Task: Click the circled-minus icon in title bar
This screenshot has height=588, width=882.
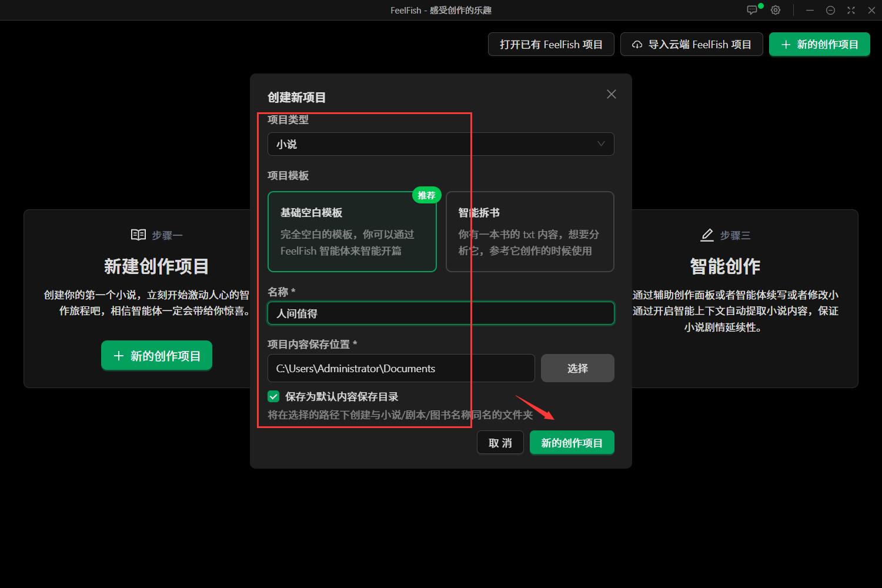Action: pyautogui.click(x=830, y=10)
